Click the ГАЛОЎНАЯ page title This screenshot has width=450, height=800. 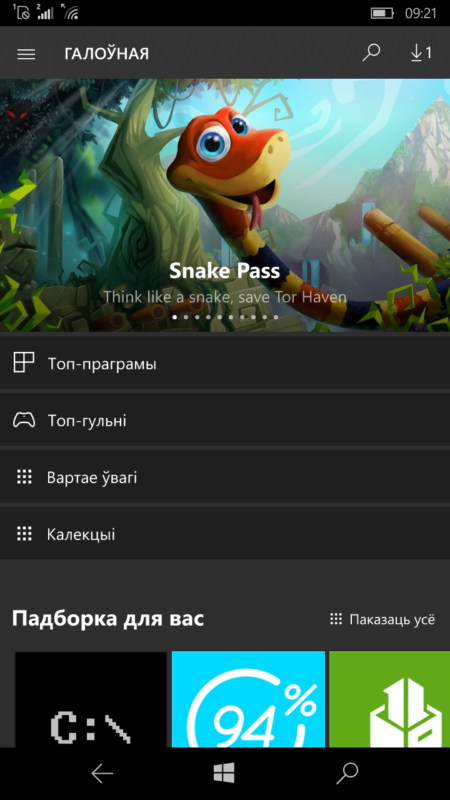coord(107,54)
